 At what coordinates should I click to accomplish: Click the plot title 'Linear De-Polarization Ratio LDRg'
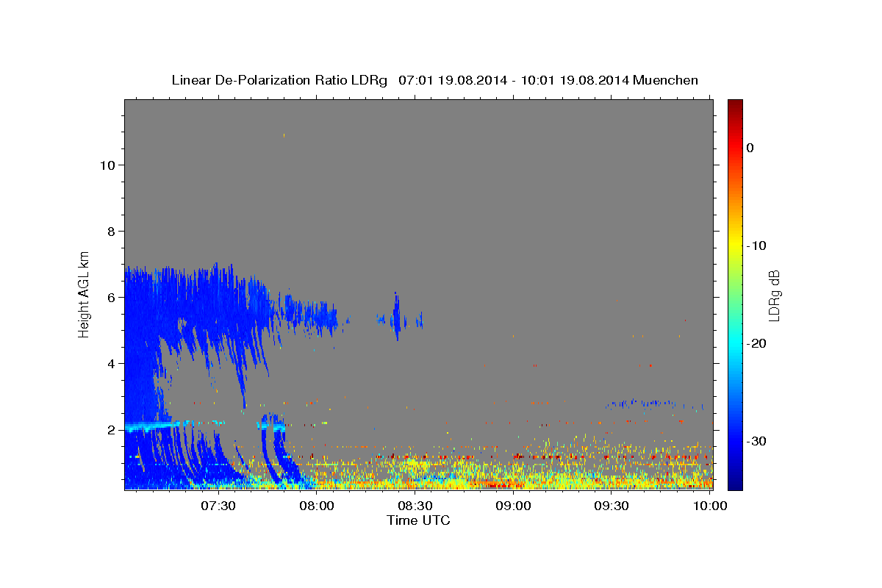click(x=279, y=80)
